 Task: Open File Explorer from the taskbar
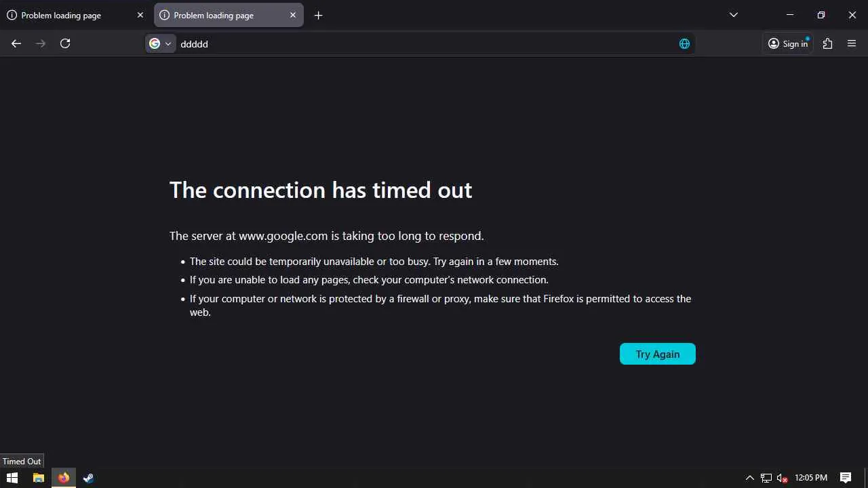pyautogui.click(x=39, y=478)
